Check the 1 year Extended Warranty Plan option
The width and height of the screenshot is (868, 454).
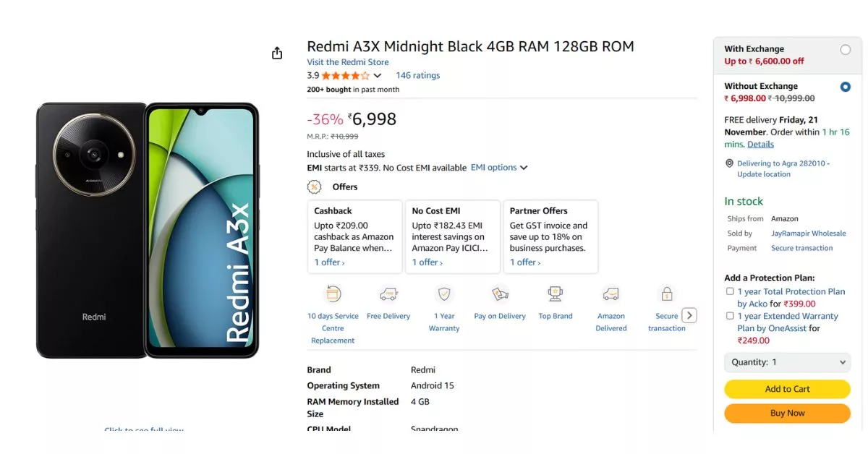[x=731, y=316]
